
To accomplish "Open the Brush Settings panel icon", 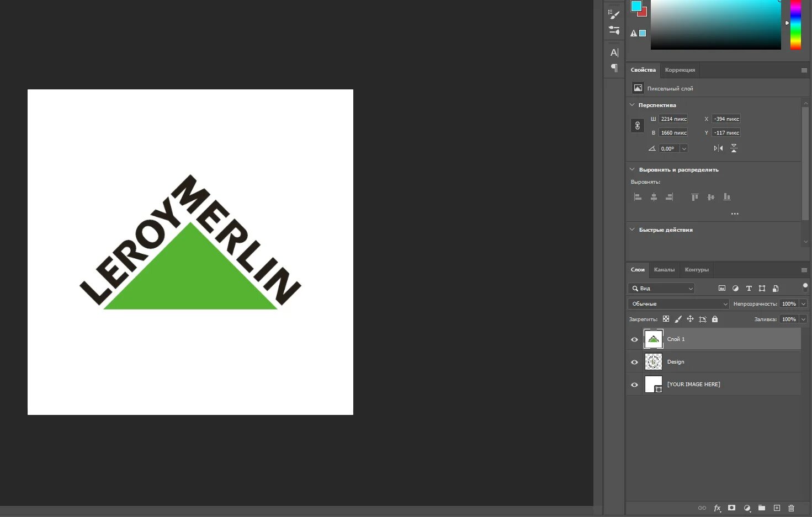I will [x=614, y=14].
